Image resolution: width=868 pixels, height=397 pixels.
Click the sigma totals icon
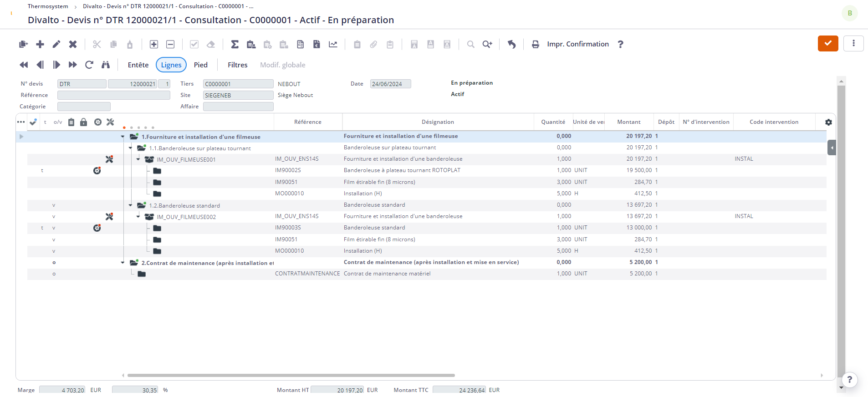tap(235, 44)
